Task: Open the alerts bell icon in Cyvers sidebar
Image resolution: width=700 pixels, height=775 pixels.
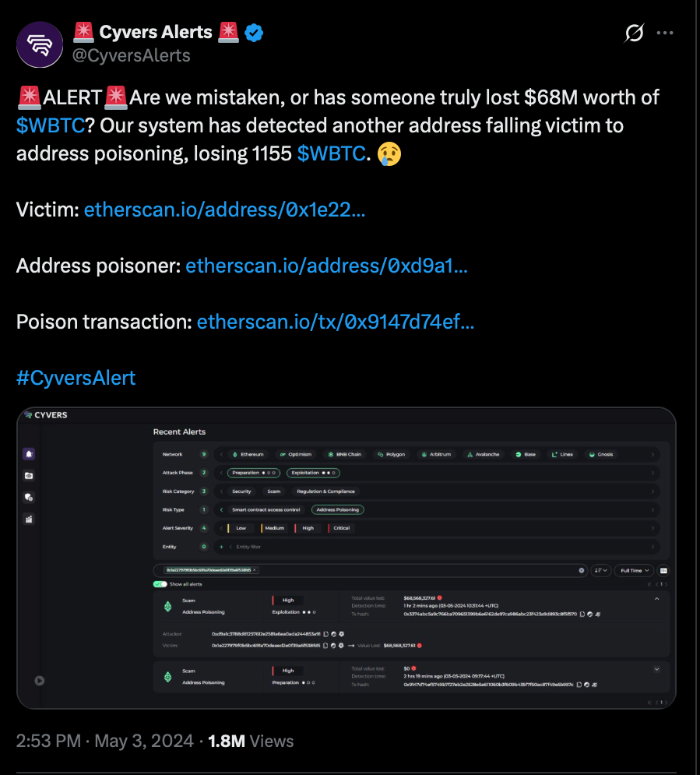Action: pos(30,453)
